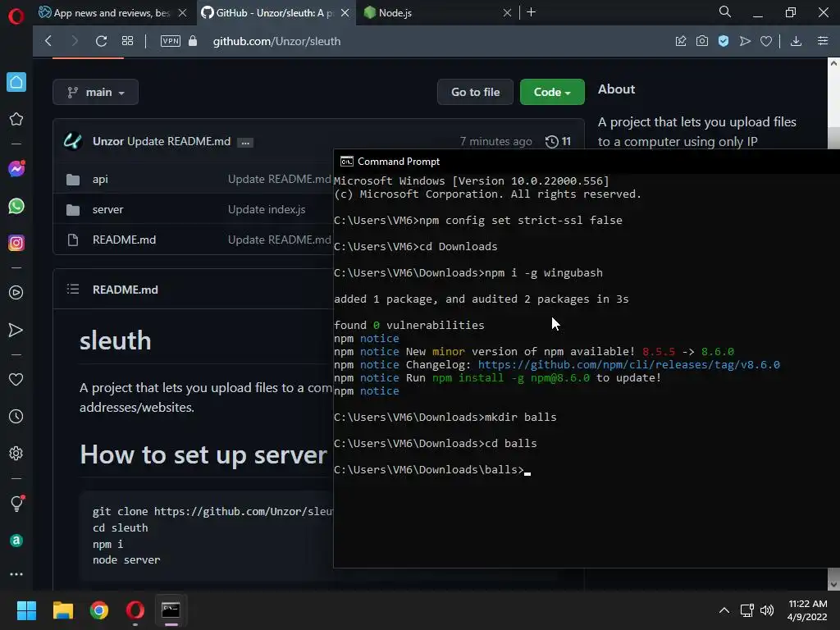Open File Explorer from taskbar
This screenshot has width=840, height=630.
pos(62,610)
